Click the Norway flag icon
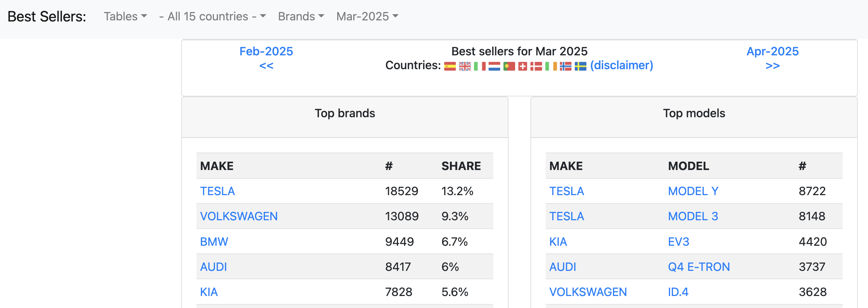 [x=565, y=66]
